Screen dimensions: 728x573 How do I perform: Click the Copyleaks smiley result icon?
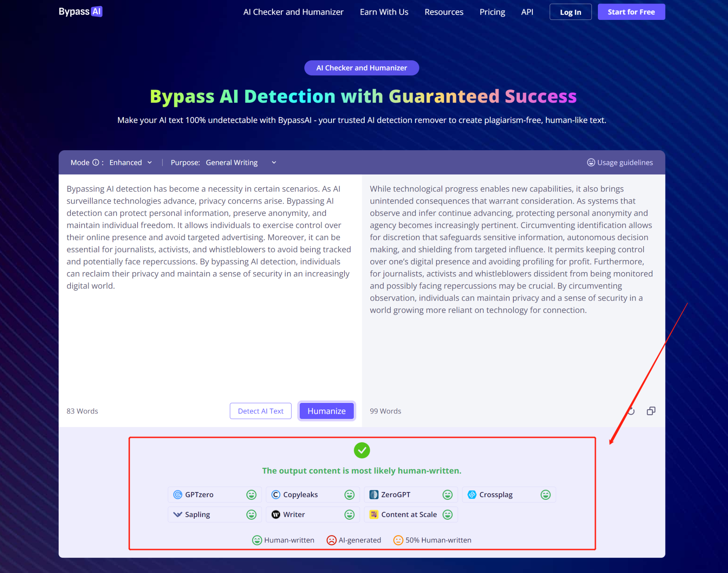pos(349,494)
